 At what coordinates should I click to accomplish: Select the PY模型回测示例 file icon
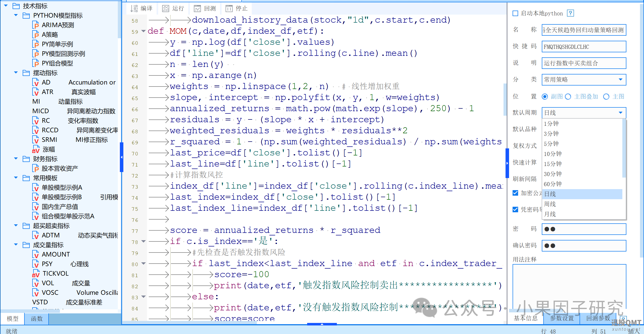(36, 54)
